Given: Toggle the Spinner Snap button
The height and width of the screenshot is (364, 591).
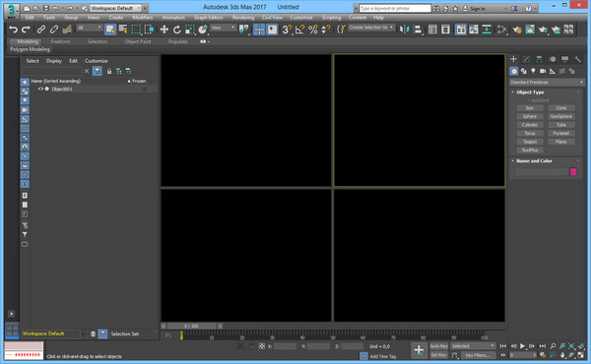Looking at the screenshot, I should 326,30.
